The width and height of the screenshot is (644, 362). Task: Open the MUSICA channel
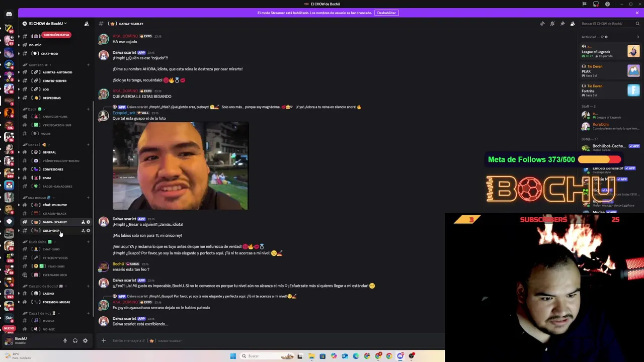coord(48,320)
